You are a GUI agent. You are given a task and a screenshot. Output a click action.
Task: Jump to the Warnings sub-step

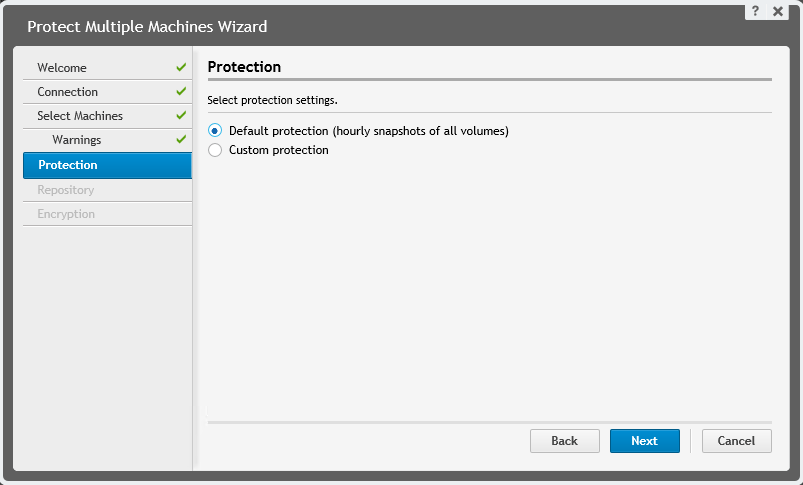[77, 140]
